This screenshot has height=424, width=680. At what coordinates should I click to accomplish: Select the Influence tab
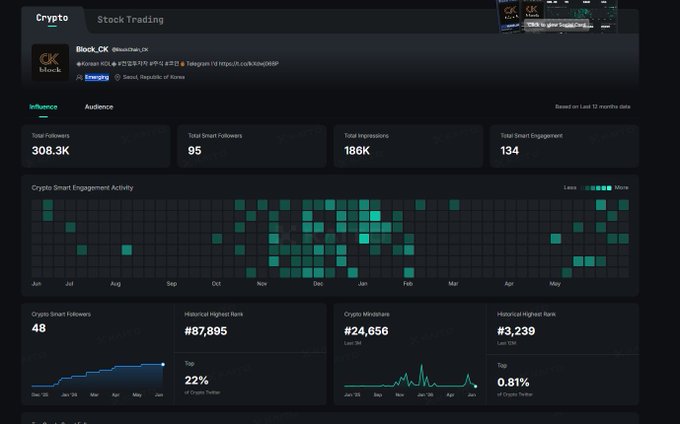[x=43, y=107]
